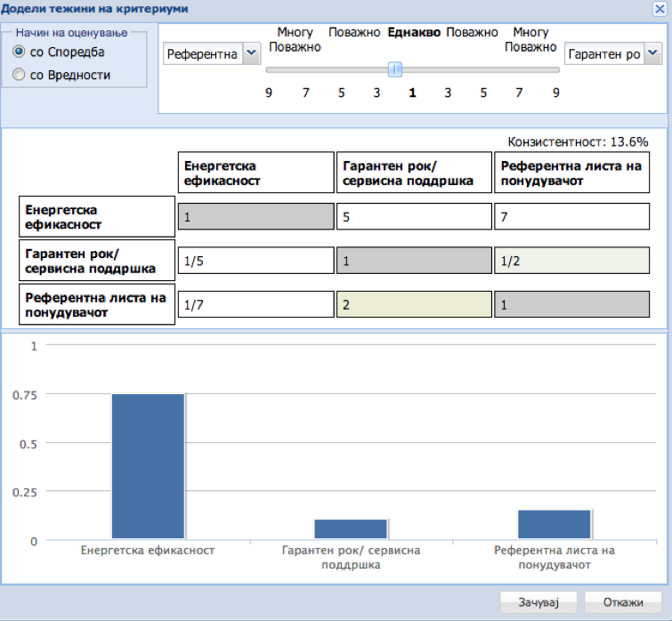Save weights with the Зачувај button
672x621 pixels.
click(x=538, y=602)
